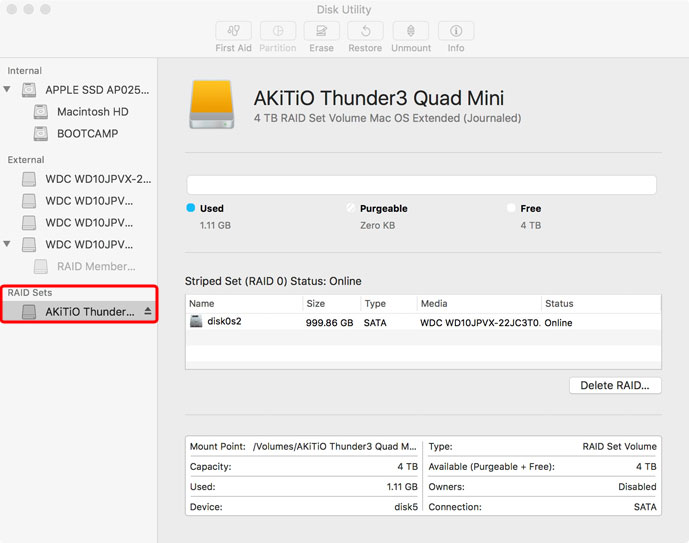Open the Info toolbar icon
Screen dimensions: 689x543
(x=456, y=32)
